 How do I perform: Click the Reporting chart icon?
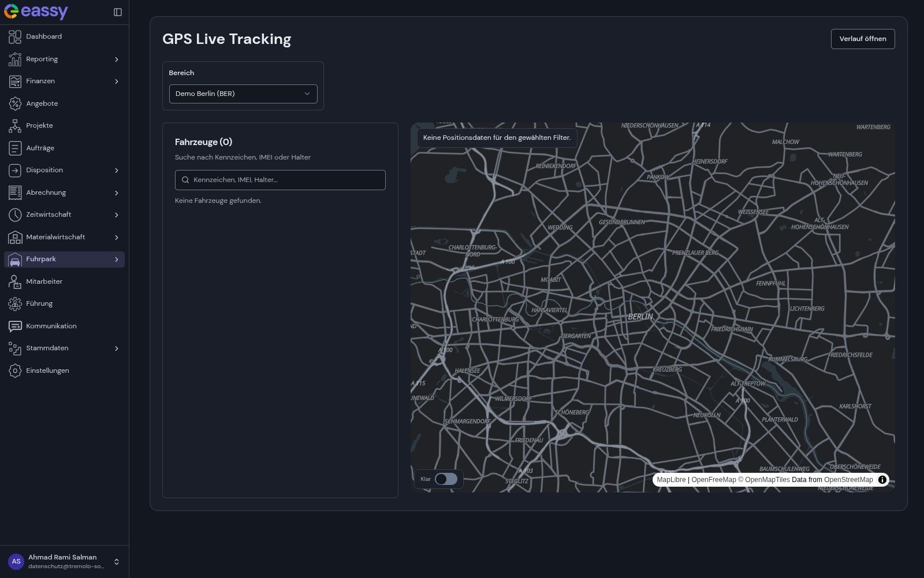(x=15, y=59)
